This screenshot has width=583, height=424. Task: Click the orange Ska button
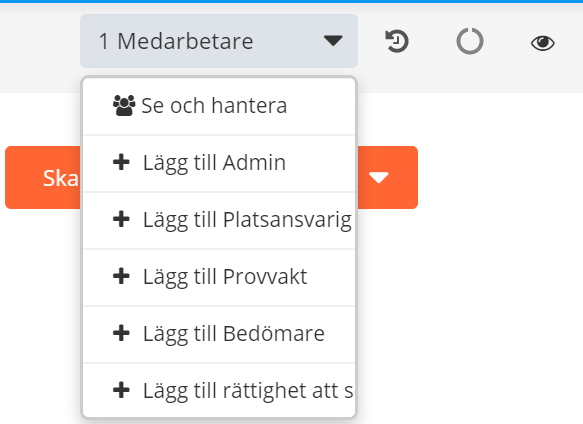(x=43, y=177)
